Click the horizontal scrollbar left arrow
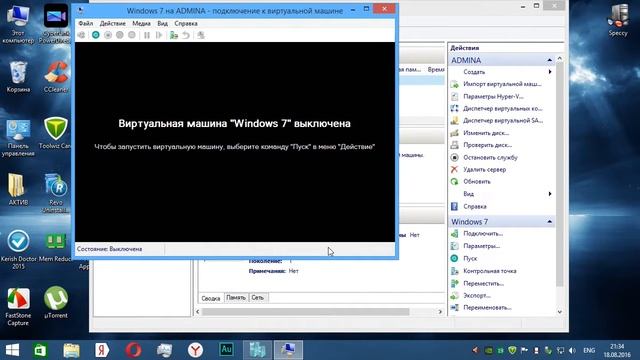Screen dimensions: 640x360 point(198,312)
